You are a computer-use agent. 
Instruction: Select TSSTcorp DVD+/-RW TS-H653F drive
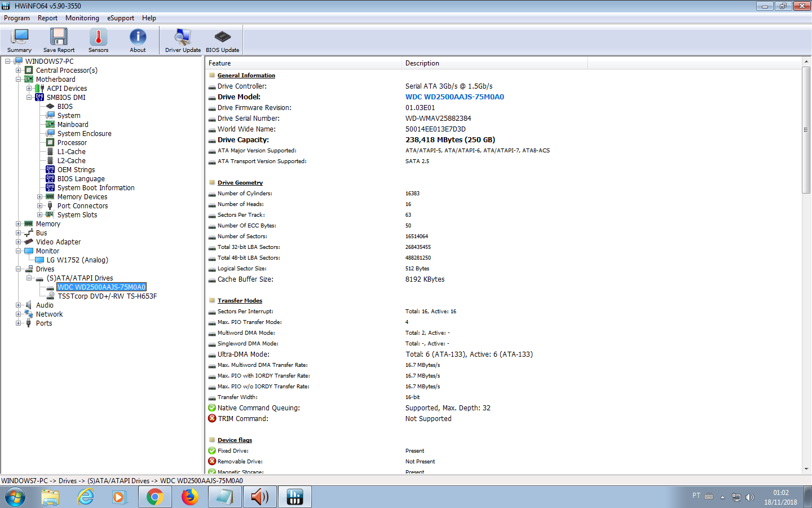pos(107,296)
